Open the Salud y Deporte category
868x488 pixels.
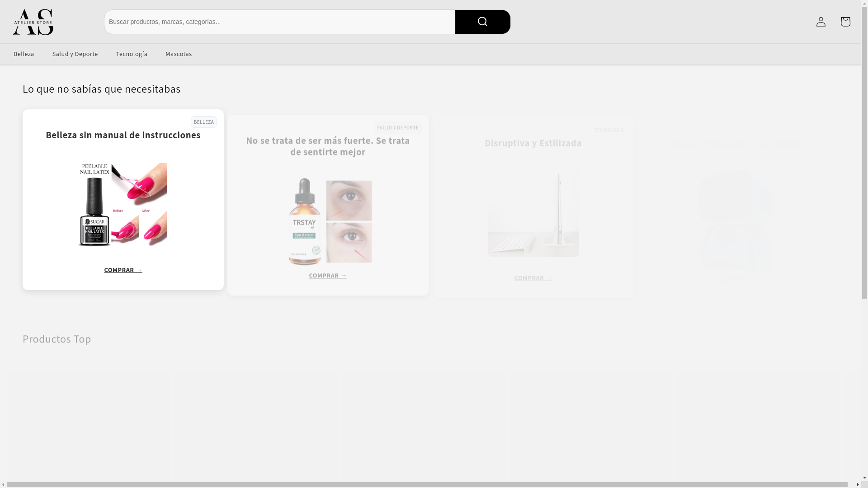click(75, 54)
